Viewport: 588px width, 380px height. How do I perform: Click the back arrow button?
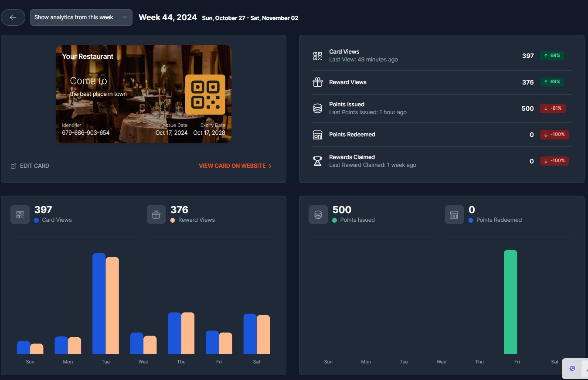coord(13,17)
